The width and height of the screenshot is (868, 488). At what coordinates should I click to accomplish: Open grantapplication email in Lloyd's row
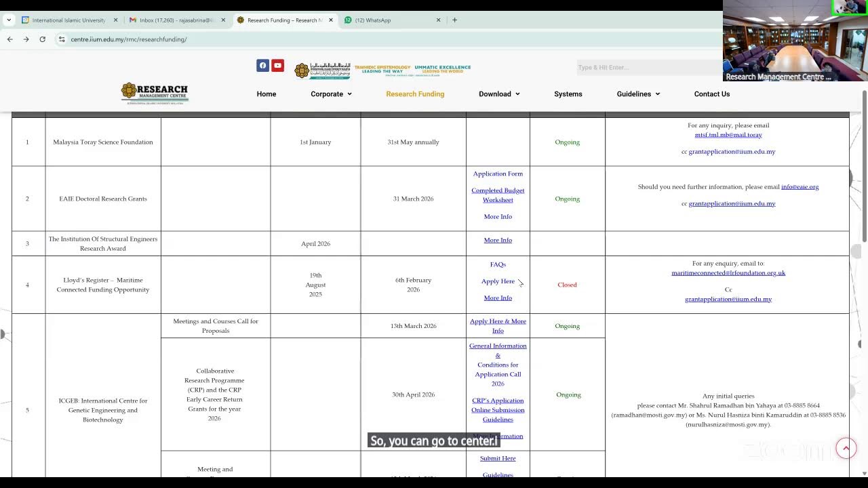(x=728, y=300)
